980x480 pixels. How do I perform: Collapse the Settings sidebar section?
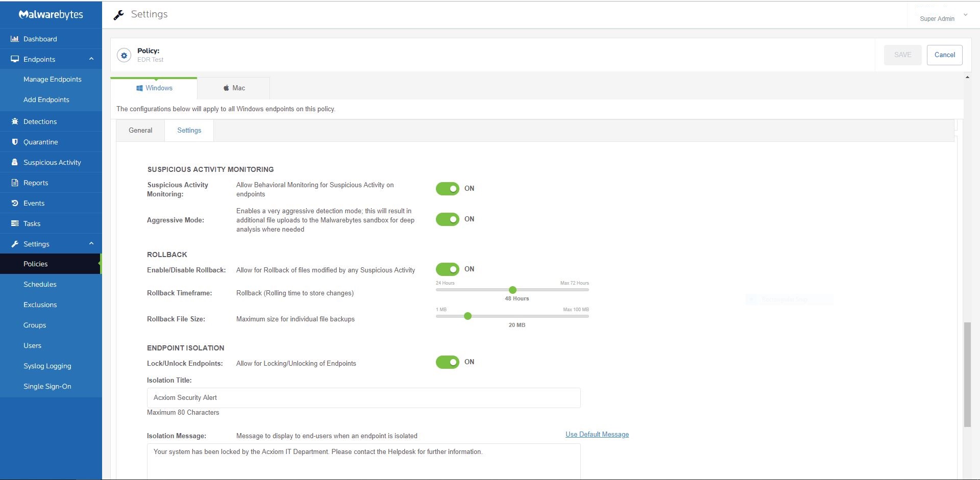91,244
